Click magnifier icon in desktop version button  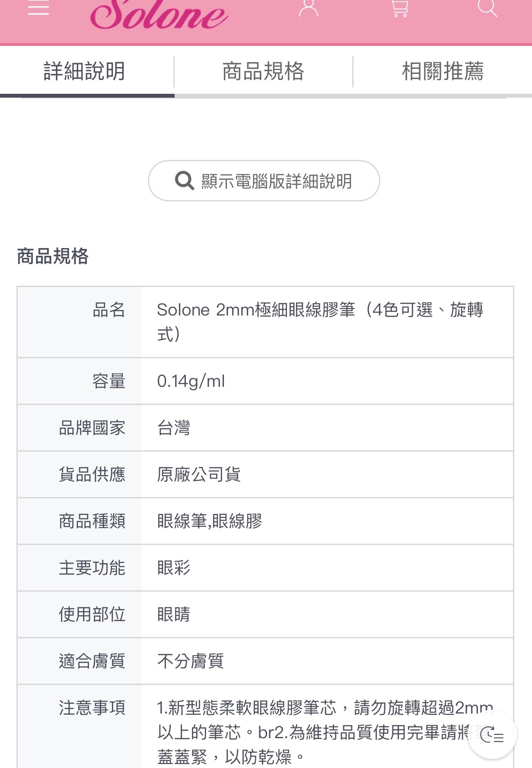point(185,180)
